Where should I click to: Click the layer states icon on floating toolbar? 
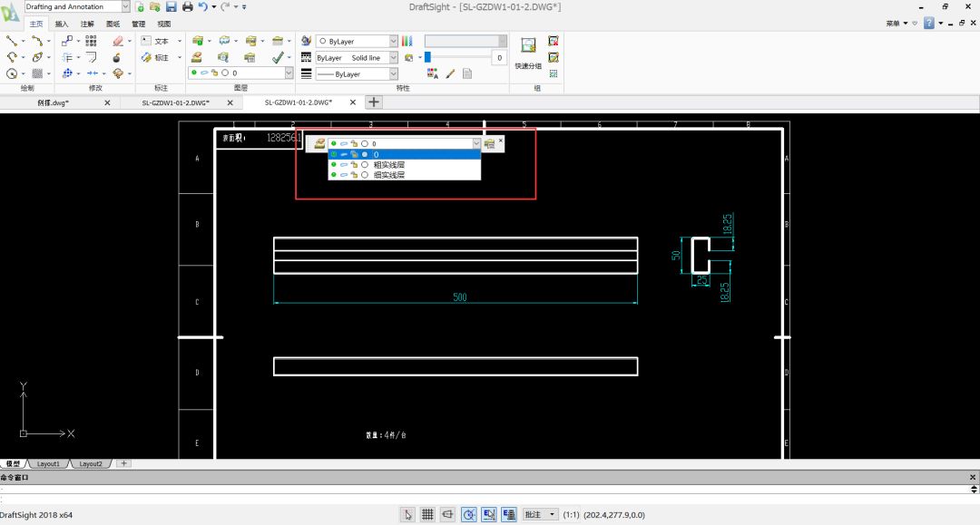click(x=489, y=144)
